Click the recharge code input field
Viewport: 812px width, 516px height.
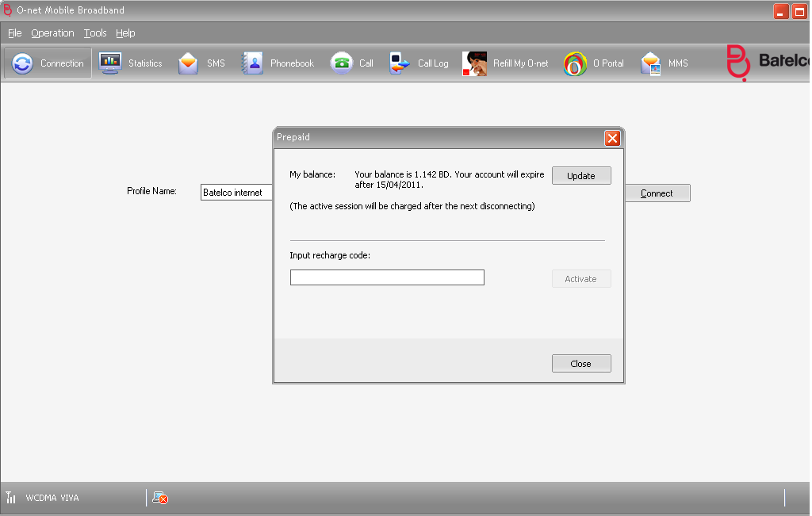tap(387, 277)
